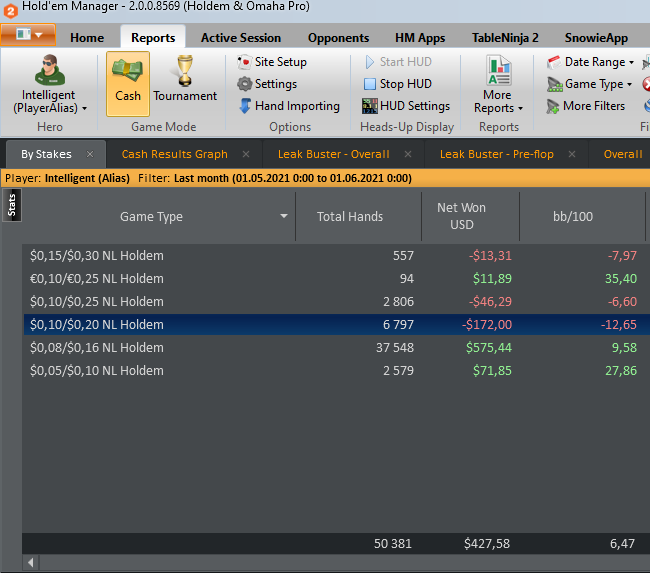Open the SnowieApp ribbon tab

[596, 38]
